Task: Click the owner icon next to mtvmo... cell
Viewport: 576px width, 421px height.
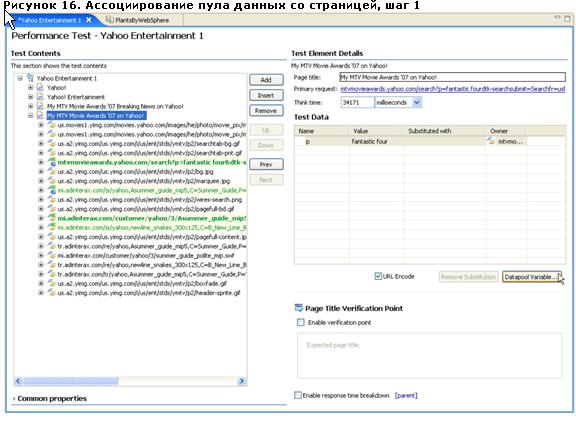Action: coord(491,141)
